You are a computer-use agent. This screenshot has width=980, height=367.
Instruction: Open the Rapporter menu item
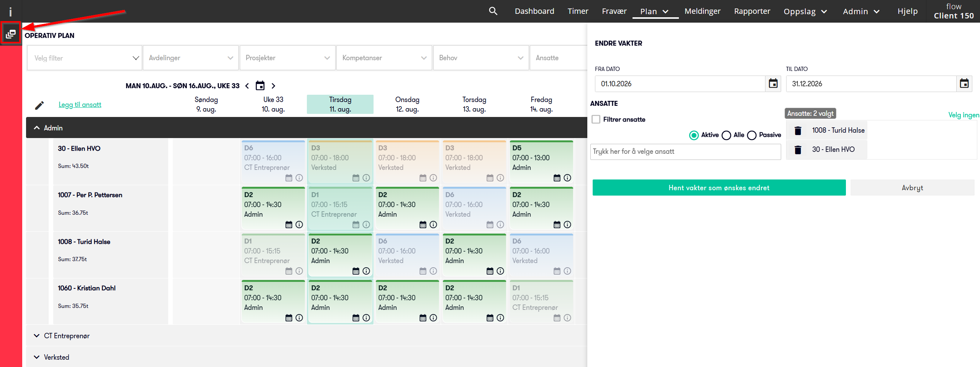pyautogui.click(x=752, y=11)
